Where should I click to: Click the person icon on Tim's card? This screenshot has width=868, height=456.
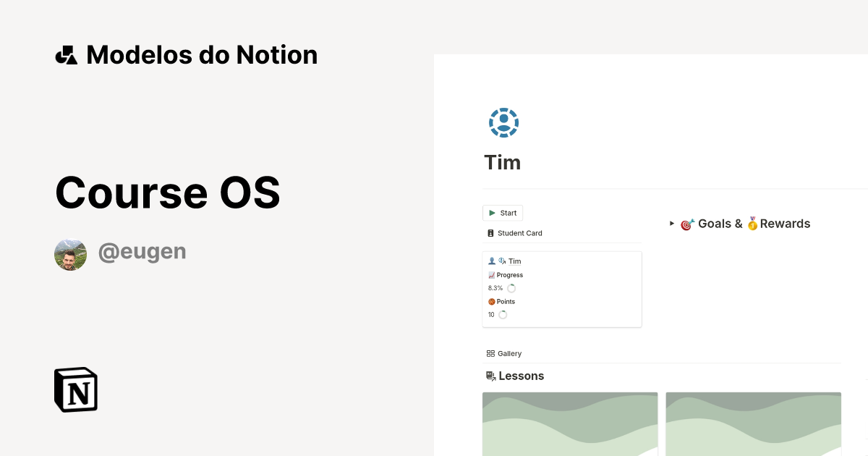tap(492, 261)
